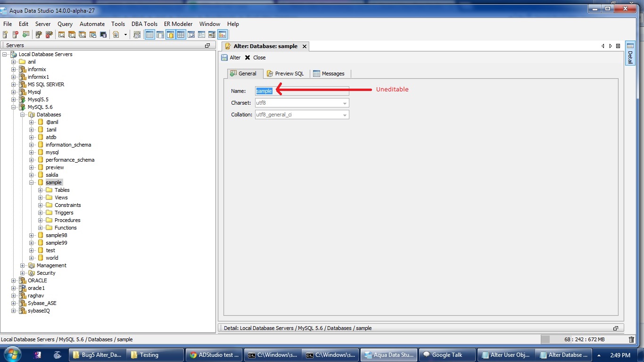Expand the MS SQL SERVER node
This screenshot has height=362, width=644.
(x=14, y=84)
